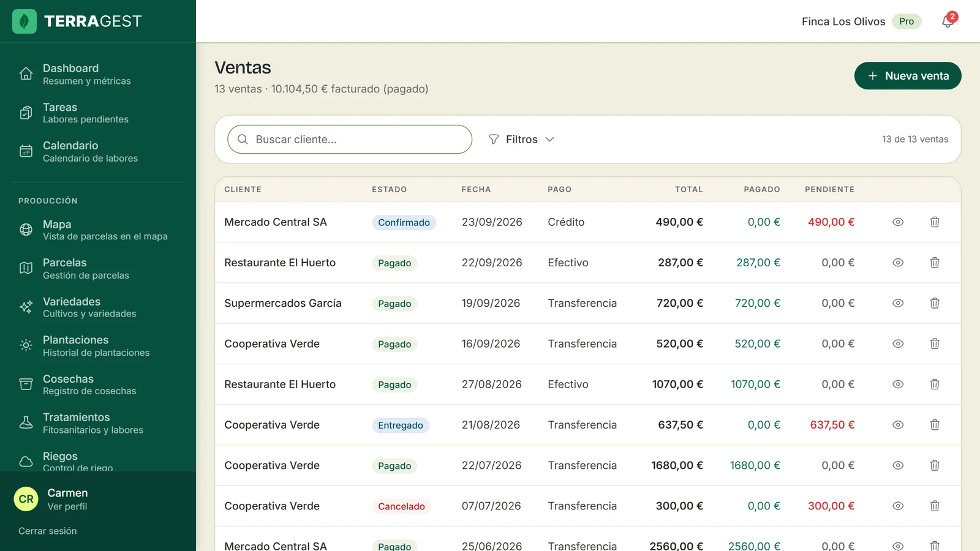Open the Dashboard menu item
This screenshot has height=551, width=980.
pos(98,74)
